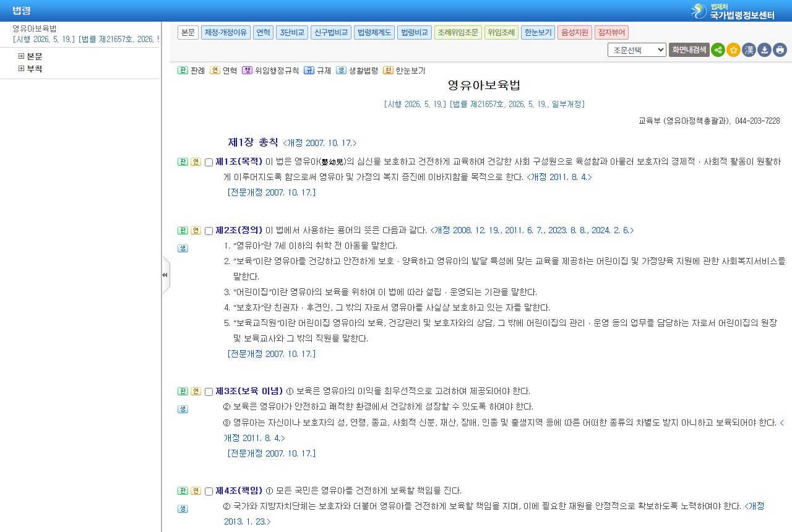Click 제3조(보육 이념) article heading
The width and height of the screenshot is (792, 532).
tap(249, 391)
